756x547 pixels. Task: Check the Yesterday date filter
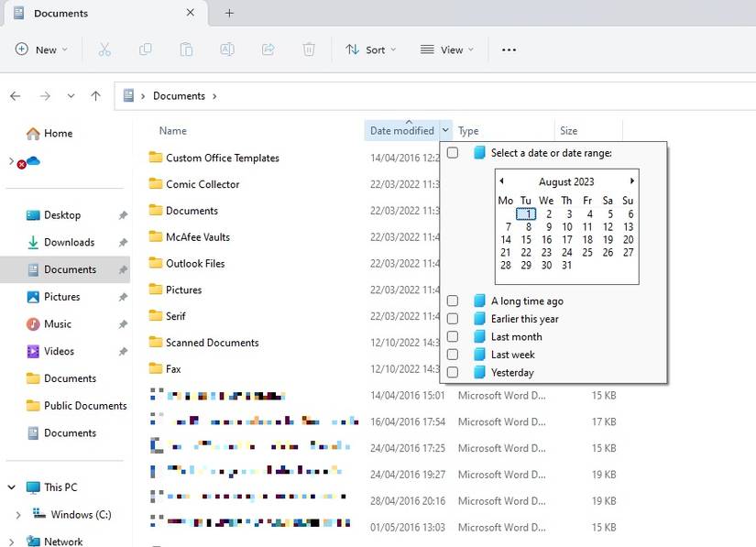click(x=453, y=373)
